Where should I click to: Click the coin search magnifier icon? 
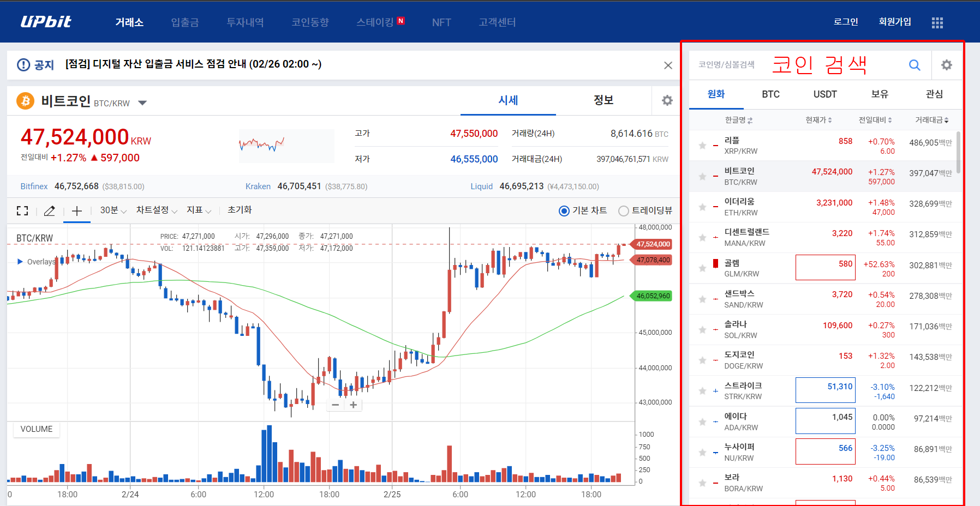click(x=915, y=65)
